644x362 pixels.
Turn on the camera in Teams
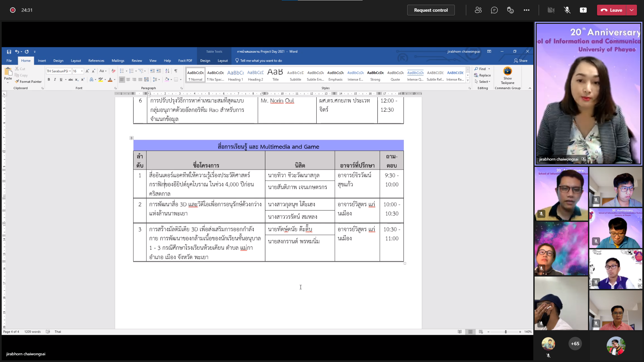pyautogui.click(x=551, y=10)
